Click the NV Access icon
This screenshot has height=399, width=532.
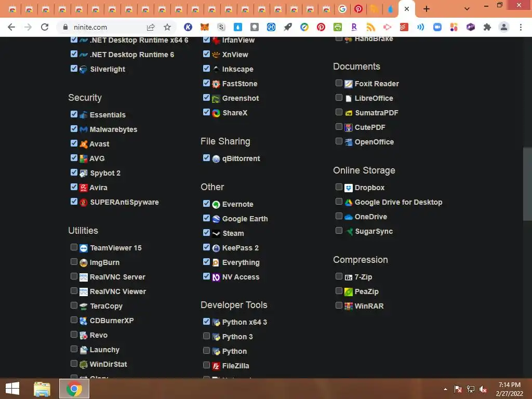point(216,277)
